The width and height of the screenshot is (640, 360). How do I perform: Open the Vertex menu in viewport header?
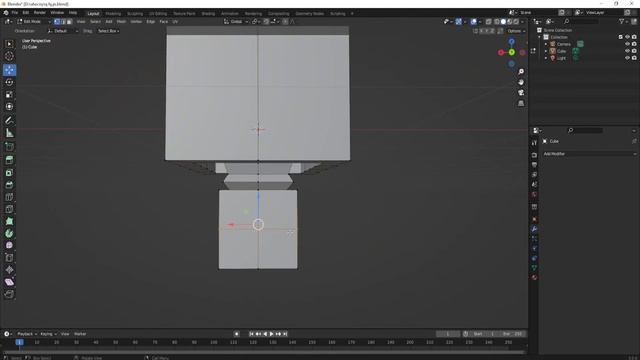(x=136, y=22)
